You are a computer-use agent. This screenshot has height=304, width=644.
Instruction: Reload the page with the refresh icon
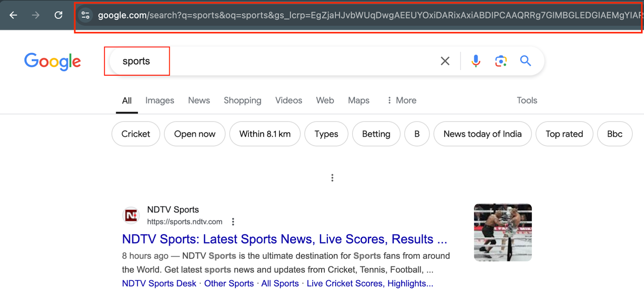click(x=58, y=15)
